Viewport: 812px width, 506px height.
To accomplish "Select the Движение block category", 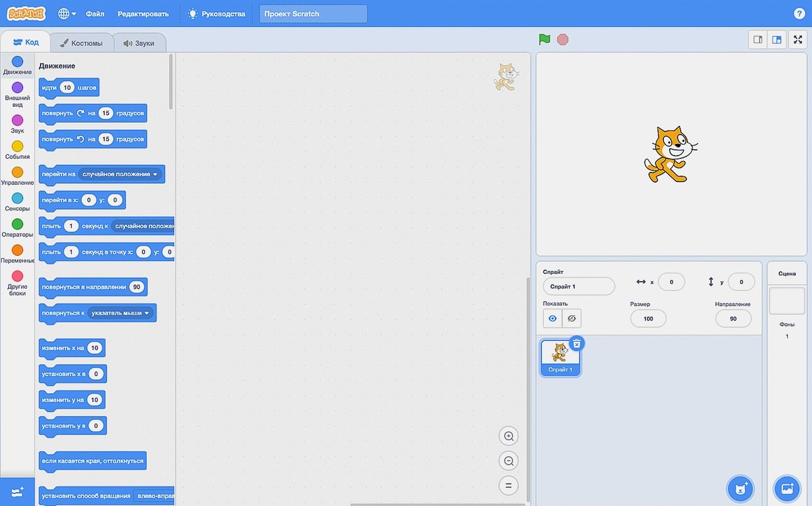I will tap(18, 66).
